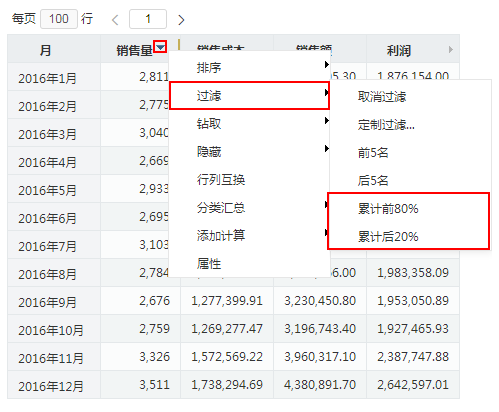Click cost cell 1,738,294.69
This screenshot has width=499, height=412.
pyautogui.click(x=227, y=385)
